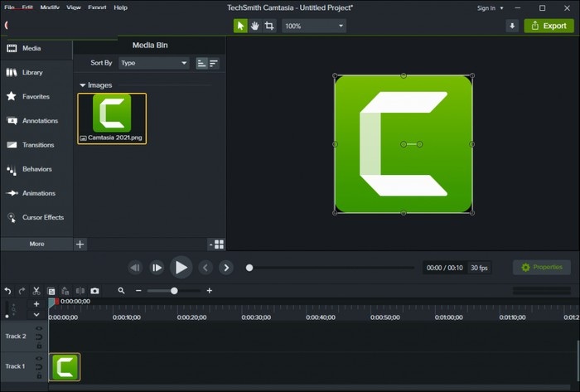Activate the Pan hand tool
Viewport: 580px width, 392px height.
tap(255, 26)
